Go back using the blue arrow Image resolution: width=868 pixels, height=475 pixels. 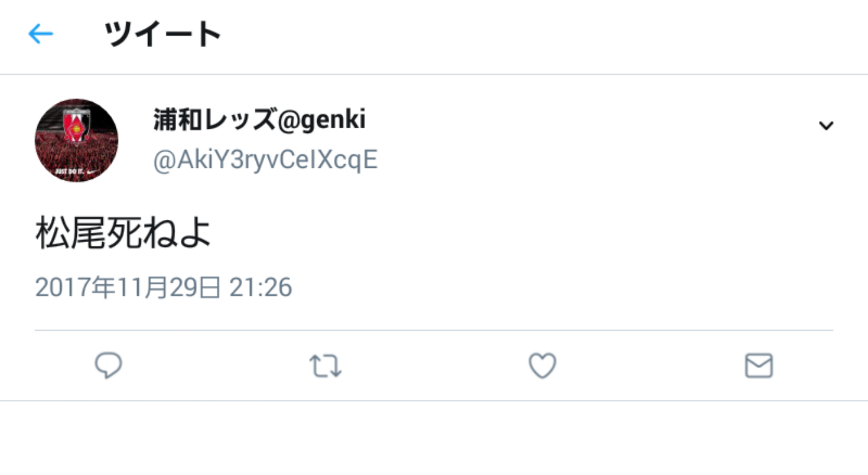(41, 34)
